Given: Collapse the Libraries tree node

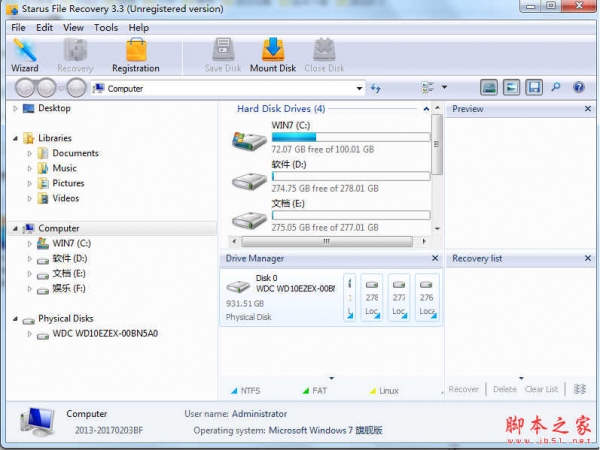Looking at the screenshot, I should coord(15,138).
